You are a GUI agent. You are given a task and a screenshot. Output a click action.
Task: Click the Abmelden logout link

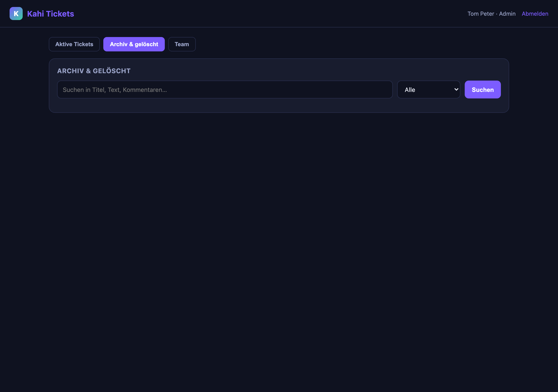tap(535, 14)
